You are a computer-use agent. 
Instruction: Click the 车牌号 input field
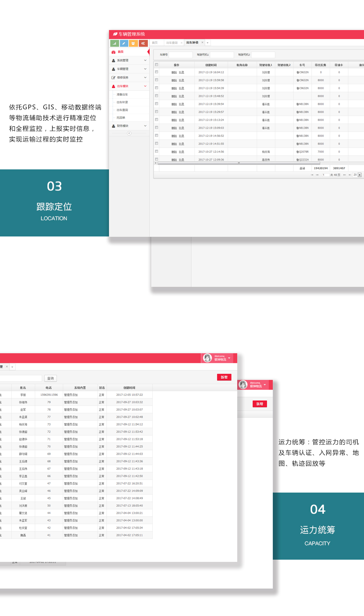tap(181, 55)
